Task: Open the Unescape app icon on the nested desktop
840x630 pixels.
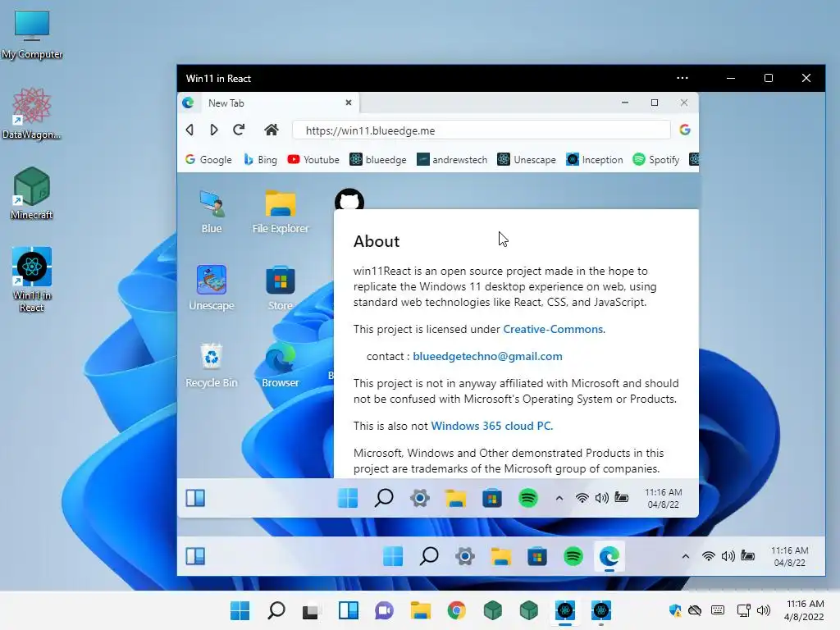Action: pos(212,288)
